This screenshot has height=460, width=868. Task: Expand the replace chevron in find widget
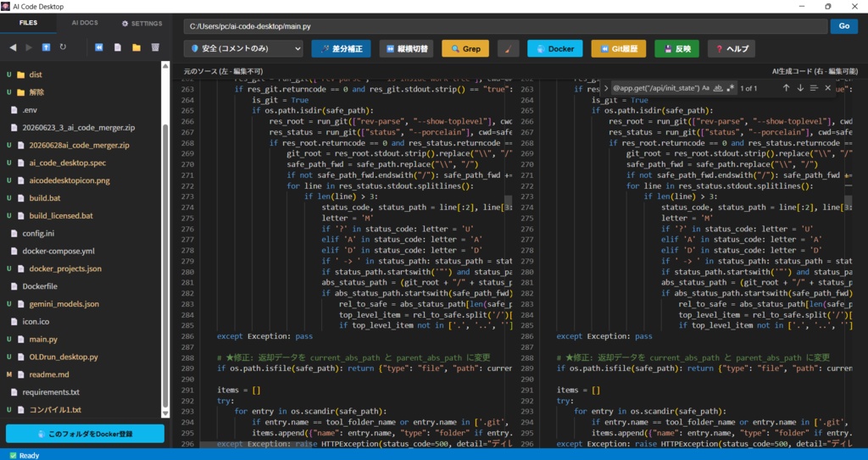coord(605,88)
